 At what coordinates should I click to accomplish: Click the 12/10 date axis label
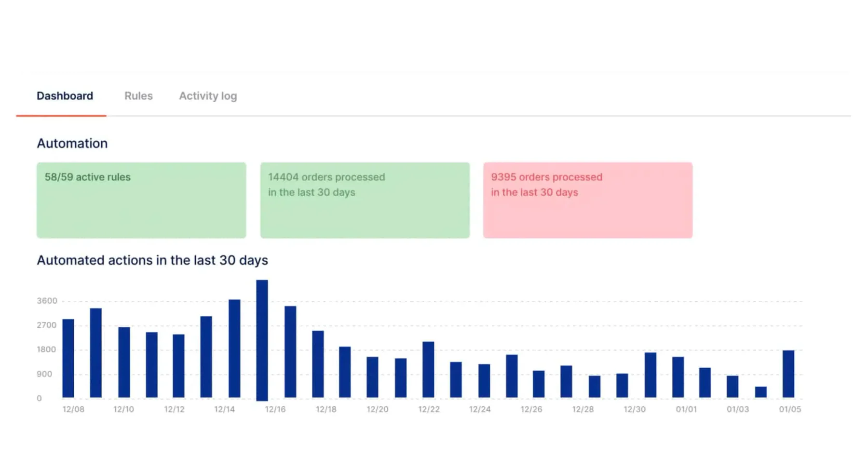click(x=123, y=409)
